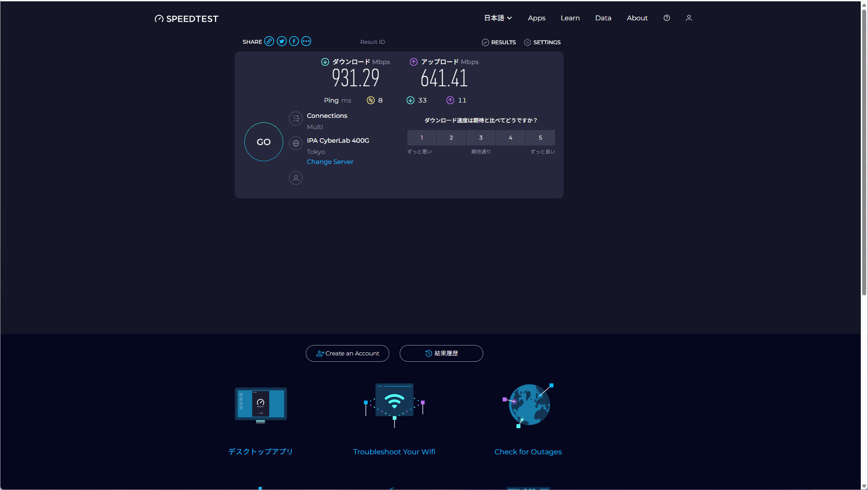The height and width of the screenshot is (490, 868).
Task: Open user account profile icon in header
Action: [689, 18]
